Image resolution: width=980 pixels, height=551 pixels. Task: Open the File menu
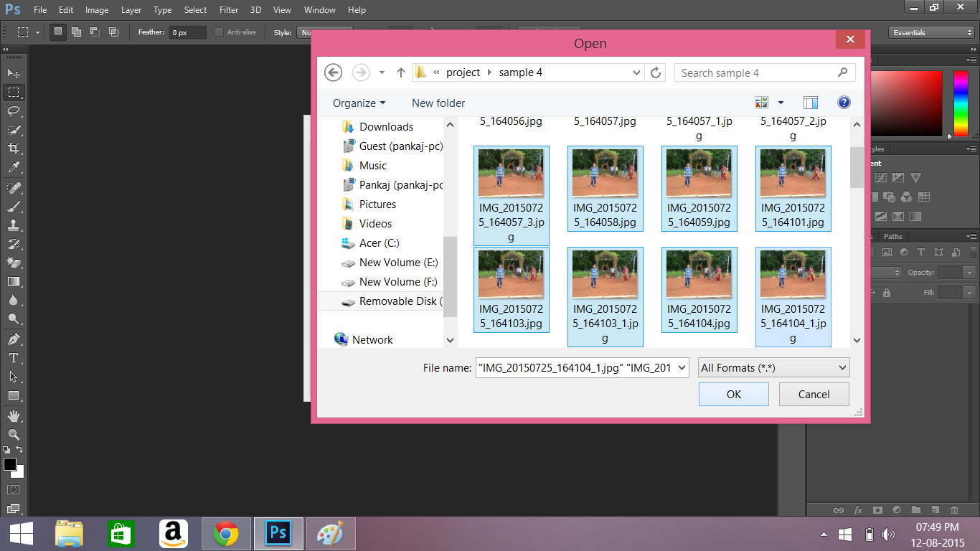40,10
